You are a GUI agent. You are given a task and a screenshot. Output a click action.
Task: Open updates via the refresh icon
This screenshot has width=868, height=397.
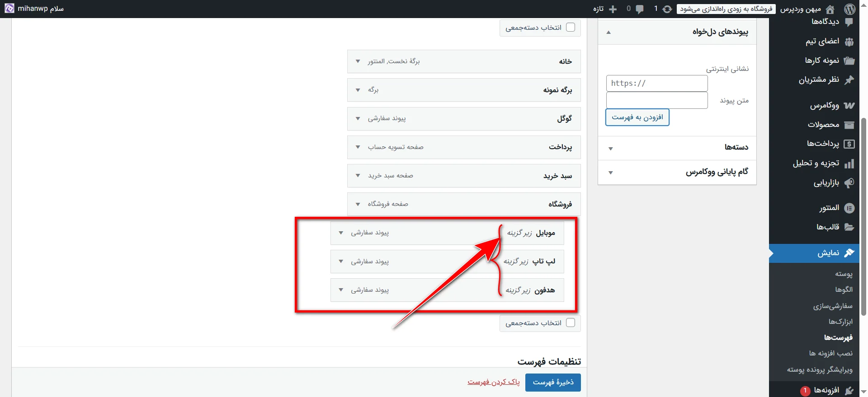click(x=667, y=9)
